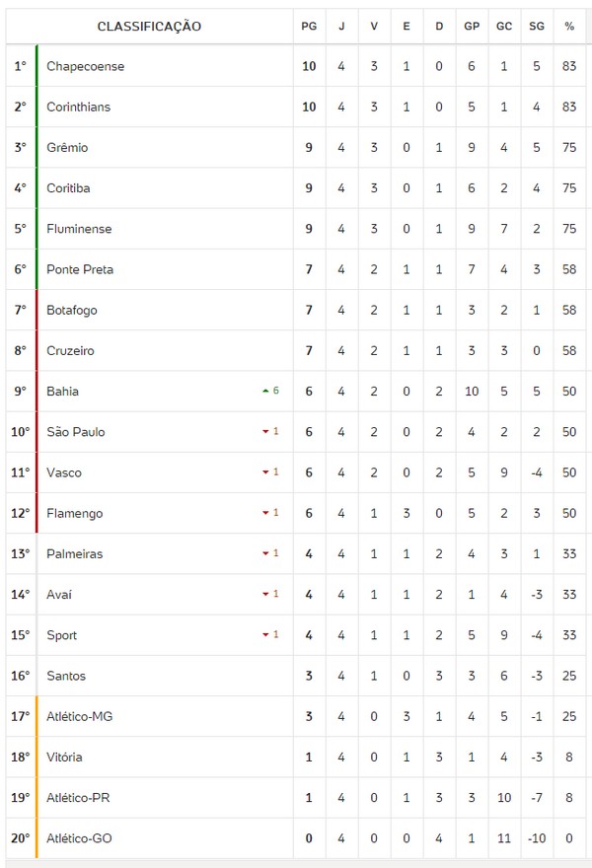Click the CLASSIFICAÇÃO header

(x=149, y=27)
